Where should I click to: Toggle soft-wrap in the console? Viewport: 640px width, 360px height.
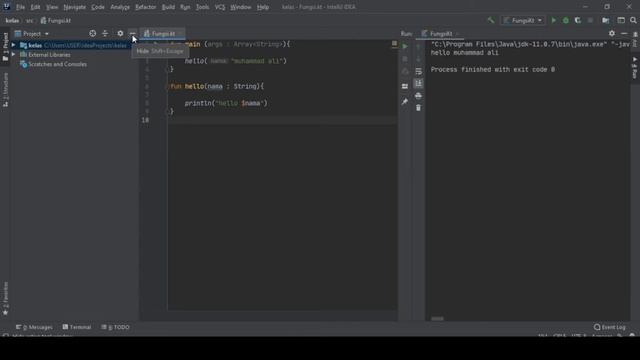418,71
